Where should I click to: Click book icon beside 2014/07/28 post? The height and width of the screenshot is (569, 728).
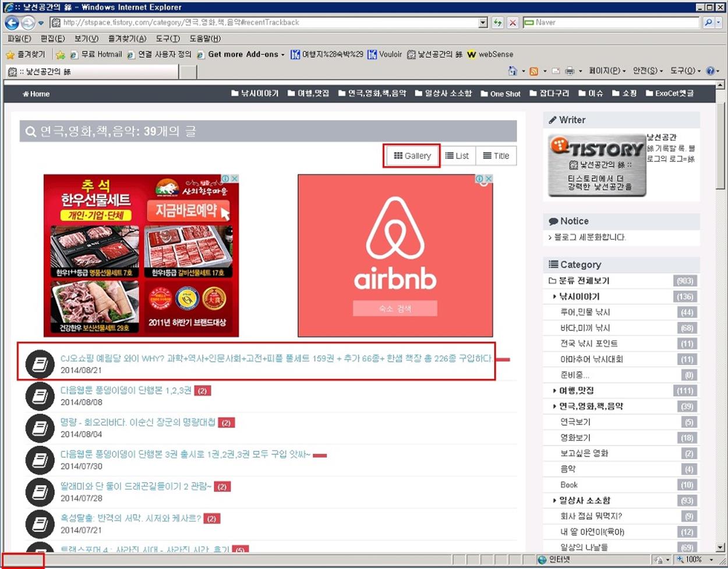[40, 492]
